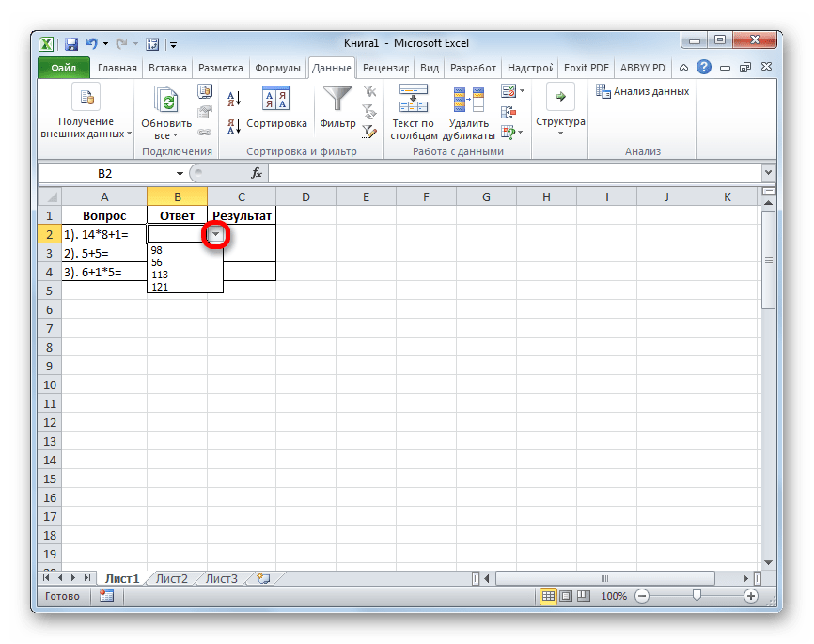Go to the last sheet navigation arrow
This screenshot has height=644, width=814.
coord(87,578)
